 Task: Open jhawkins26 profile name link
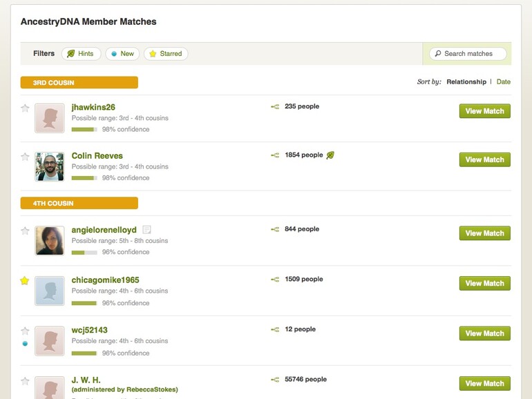(x=93, y=107)
